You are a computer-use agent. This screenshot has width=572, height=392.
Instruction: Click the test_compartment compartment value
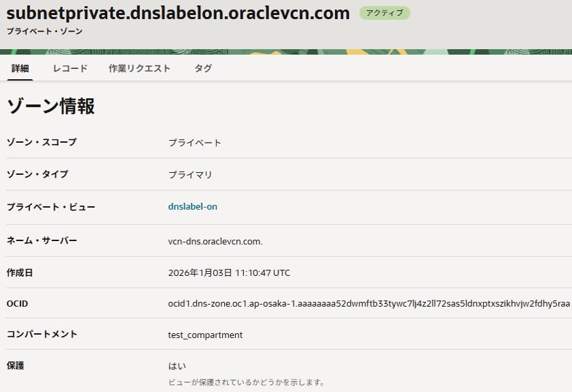[205, 335]
